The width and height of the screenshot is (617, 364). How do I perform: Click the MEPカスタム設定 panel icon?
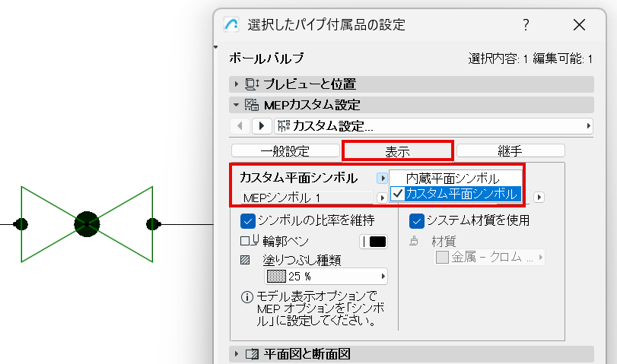click(252, 105)
